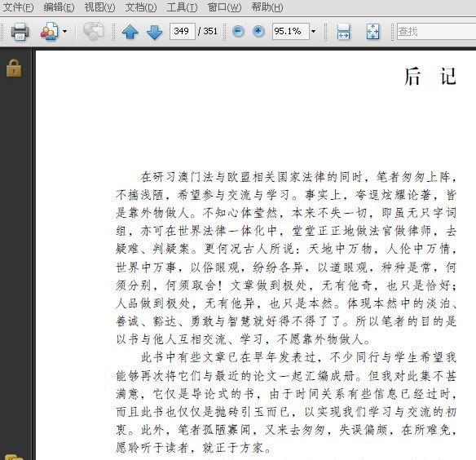
Task: Open the 文档(D) menu
Action: tap(141, 7)
